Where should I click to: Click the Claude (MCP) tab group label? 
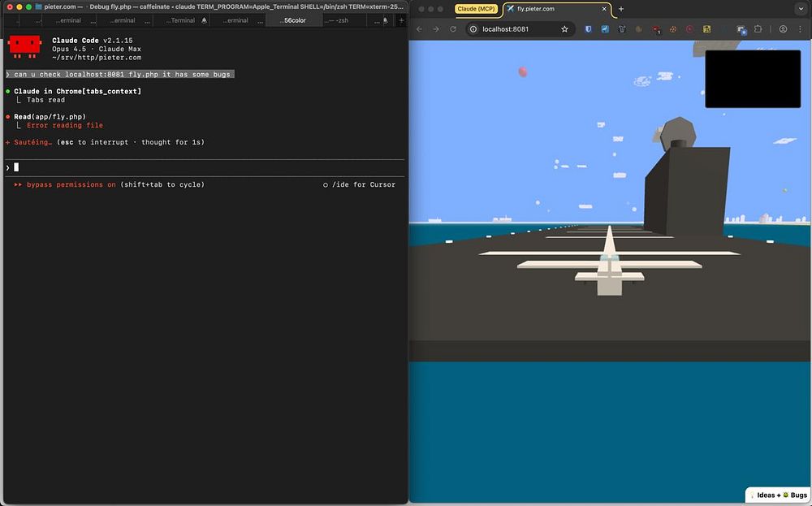[477, 9]
